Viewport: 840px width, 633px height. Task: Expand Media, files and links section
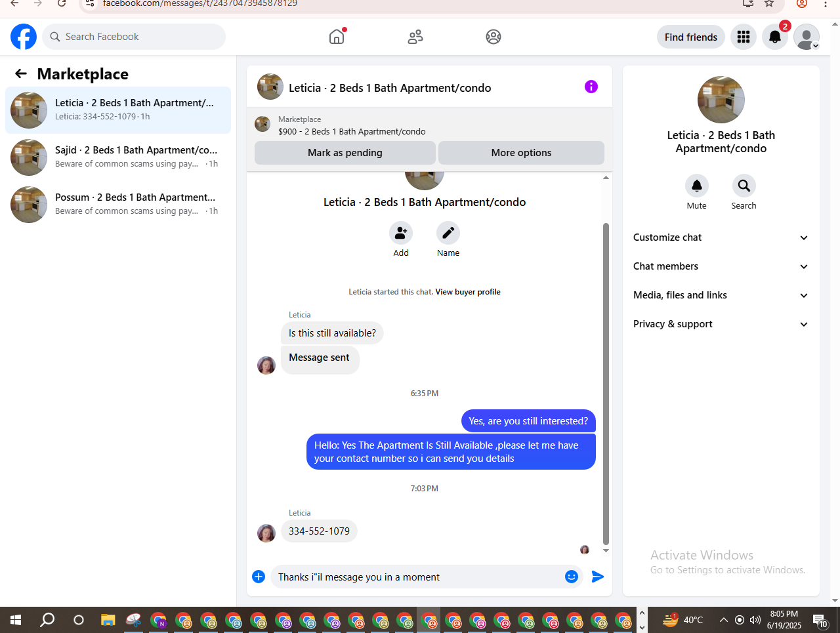[x=721, y=295]
